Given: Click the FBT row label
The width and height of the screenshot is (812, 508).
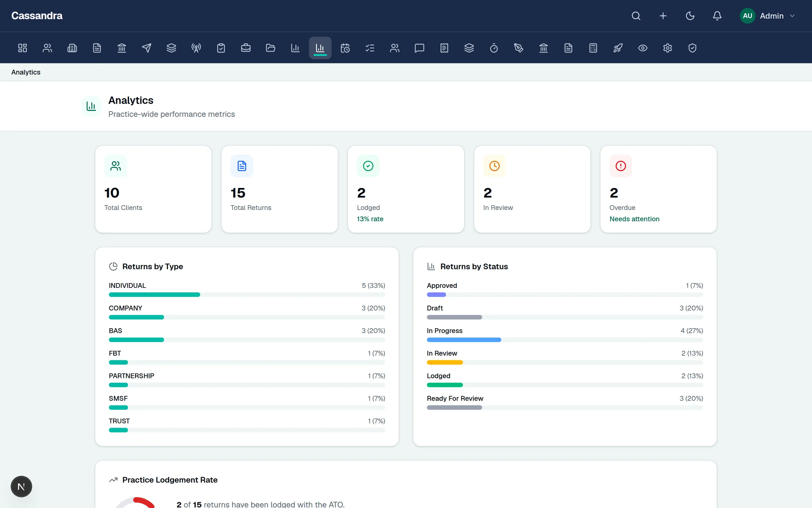Looking at the screenshot, I should click(x=115, y=353).
